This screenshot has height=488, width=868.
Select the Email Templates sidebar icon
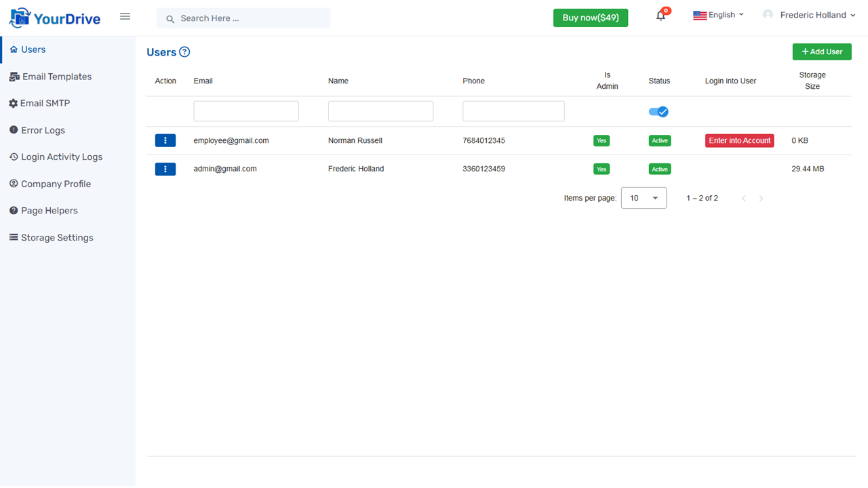click(12, 76)
